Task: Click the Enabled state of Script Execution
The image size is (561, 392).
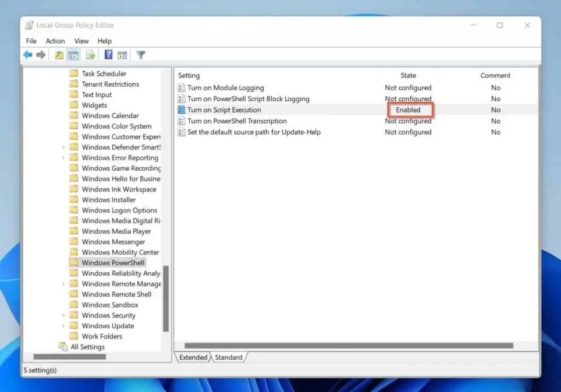Action: pos(408,110)
